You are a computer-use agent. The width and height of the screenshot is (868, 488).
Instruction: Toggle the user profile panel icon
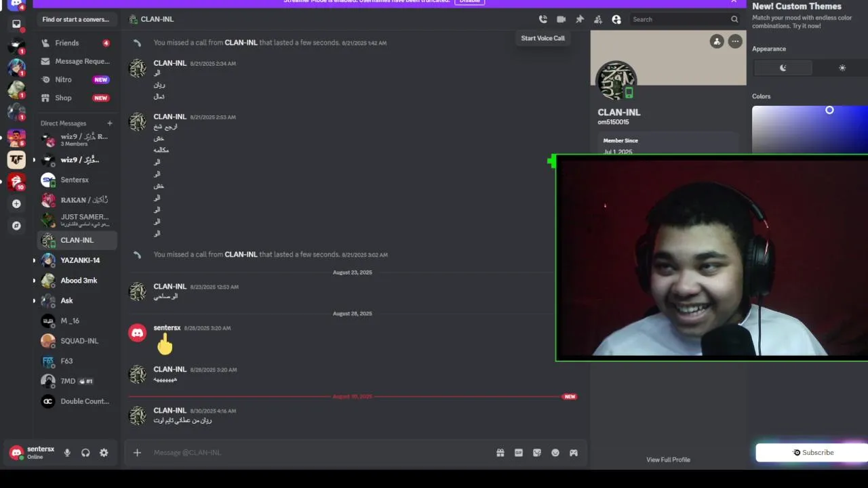(616, 20)
